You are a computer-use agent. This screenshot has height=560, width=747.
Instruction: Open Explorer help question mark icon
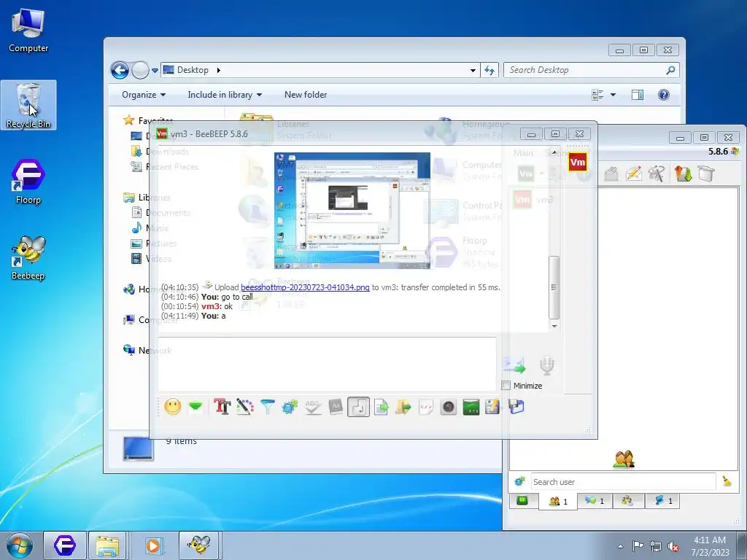[664, 95]
